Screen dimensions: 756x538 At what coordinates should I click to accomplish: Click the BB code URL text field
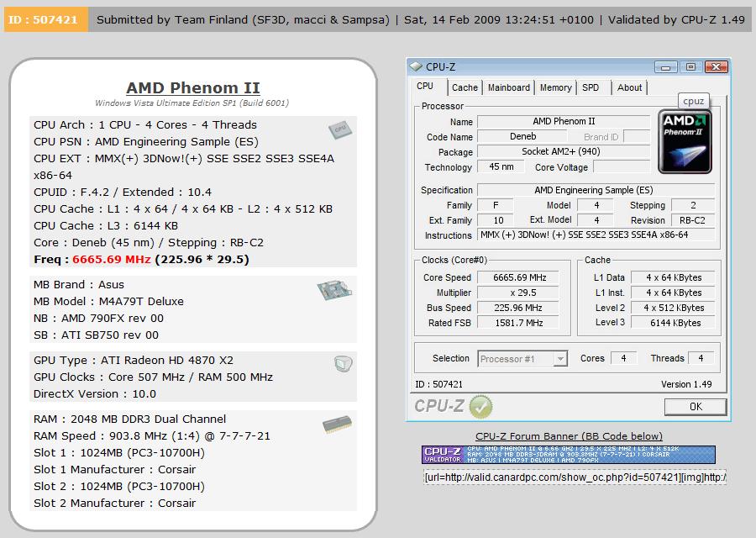(575, 477)
